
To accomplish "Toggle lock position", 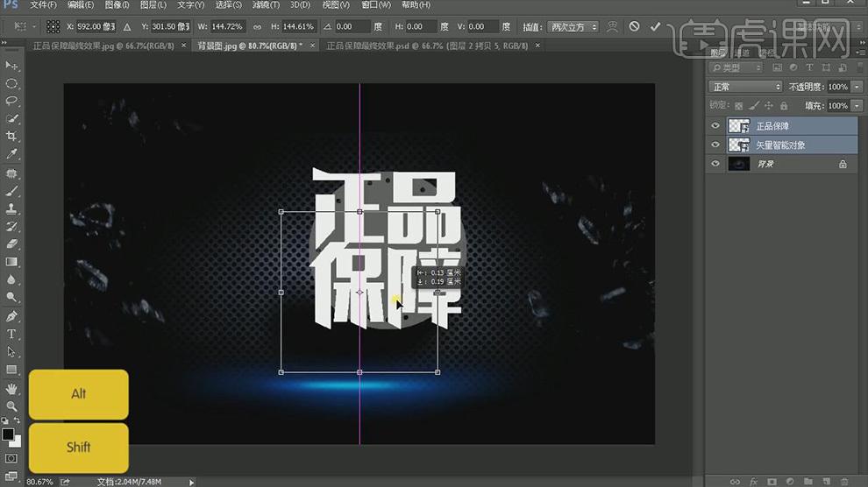I will tap(768, 106).
